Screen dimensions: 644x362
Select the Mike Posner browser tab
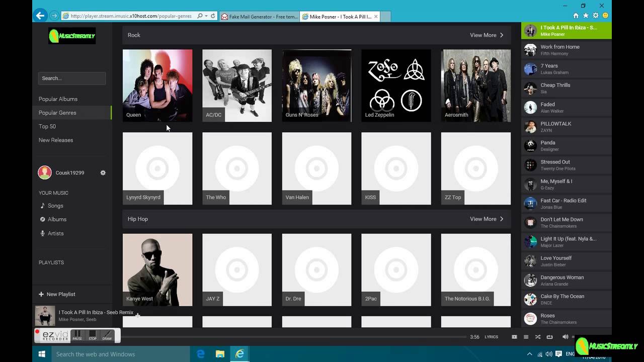tap(340, 17)
